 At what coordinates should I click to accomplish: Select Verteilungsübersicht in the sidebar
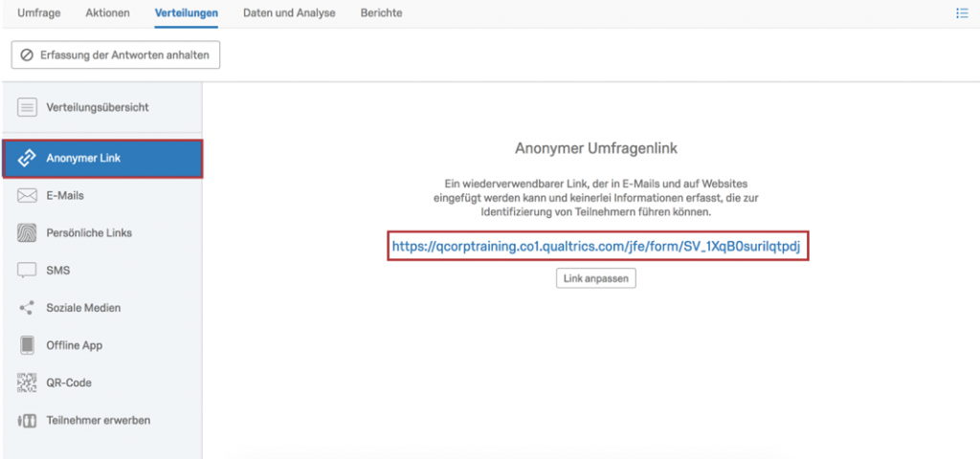tap(101, 107)
